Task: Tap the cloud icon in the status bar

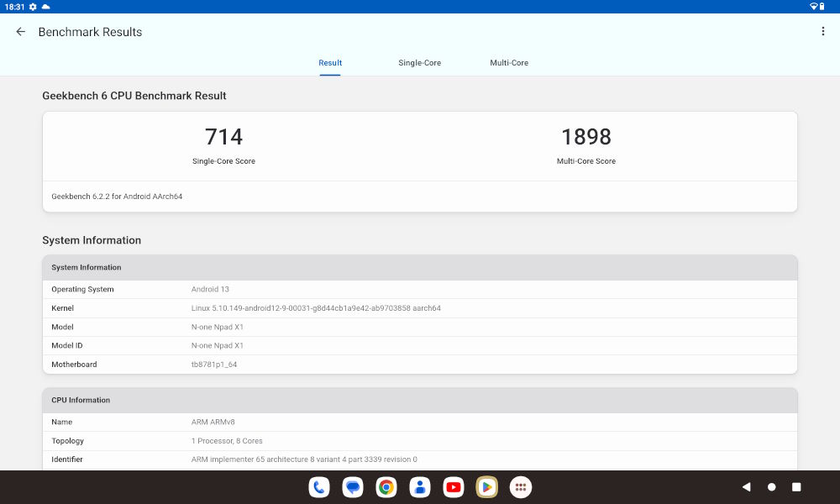Action: pyautogui.click(x=46, y=7)
